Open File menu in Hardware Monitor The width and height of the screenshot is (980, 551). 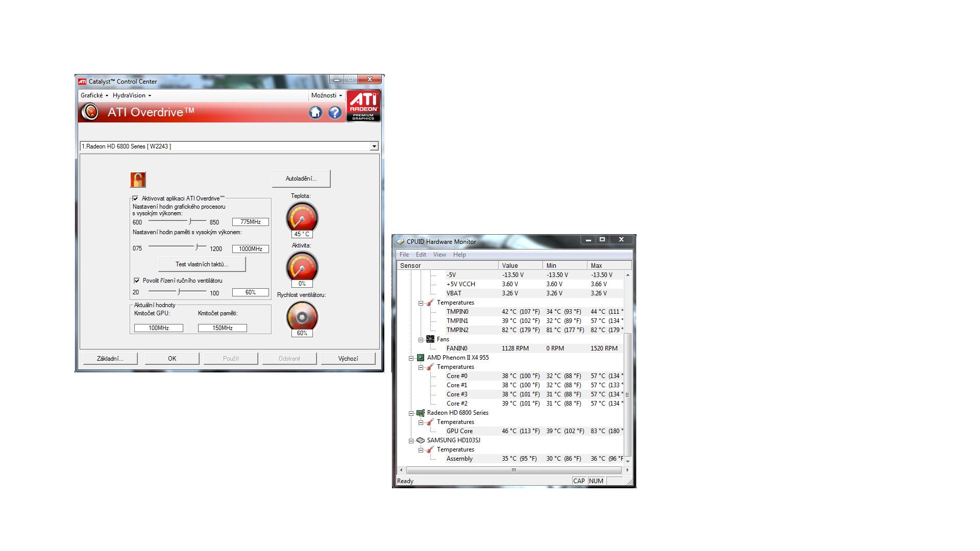pyautogui.click(x=404, y=255)
